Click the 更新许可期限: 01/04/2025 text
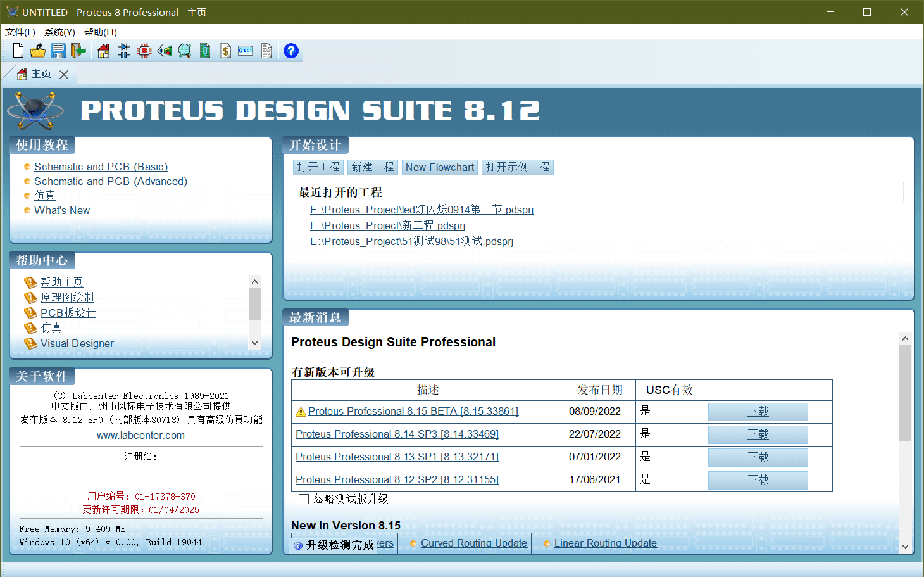The height and width of the screenshot is (577, 924). (x=140, y=510)
